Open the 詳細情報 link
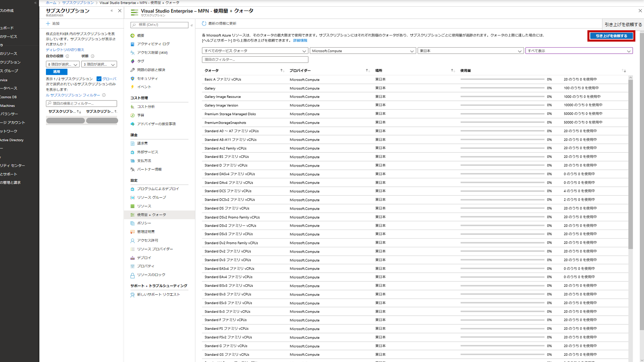Viewport: 644px width, 362px height. [x=300, y=41]
